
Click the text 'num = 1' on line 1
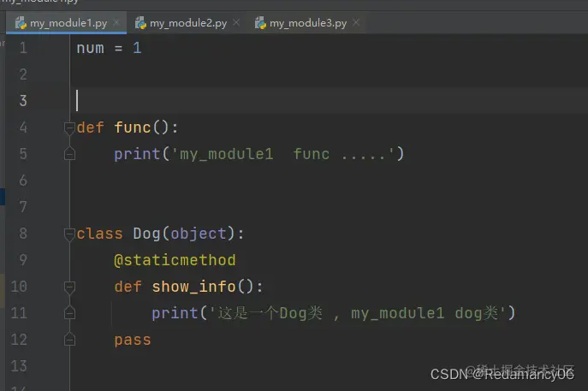109,48
